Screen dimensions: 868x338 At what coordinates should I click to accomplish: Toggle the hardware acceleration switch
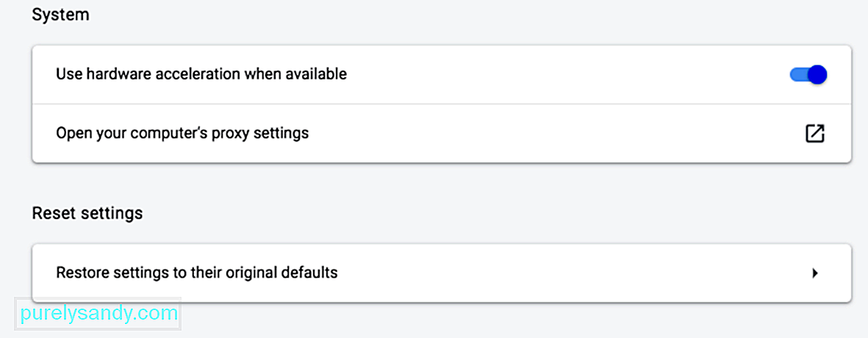click(x=808, y=74)
